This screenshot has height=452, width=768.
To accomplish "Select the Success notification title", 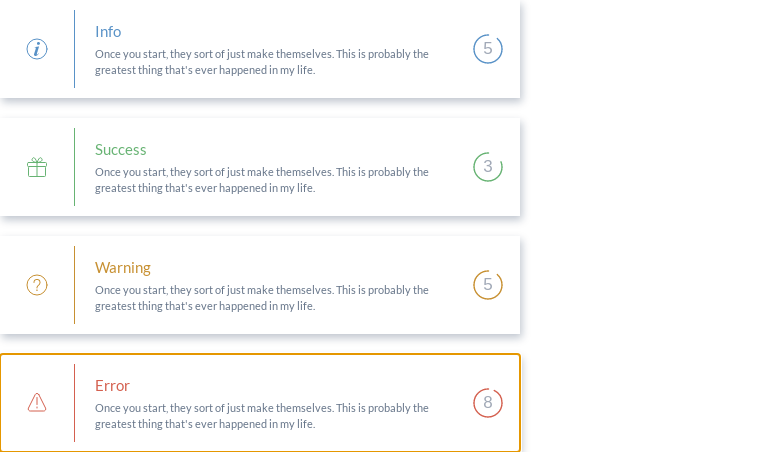I will pyautogui.click(x=121, y=150).
